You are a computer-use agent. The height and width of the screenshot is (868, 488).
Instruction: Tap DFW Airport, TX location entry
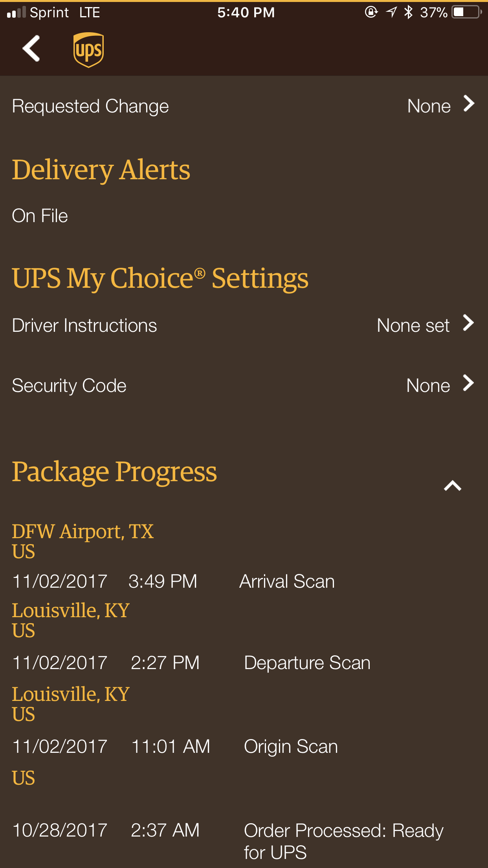[x=83, y=531]
